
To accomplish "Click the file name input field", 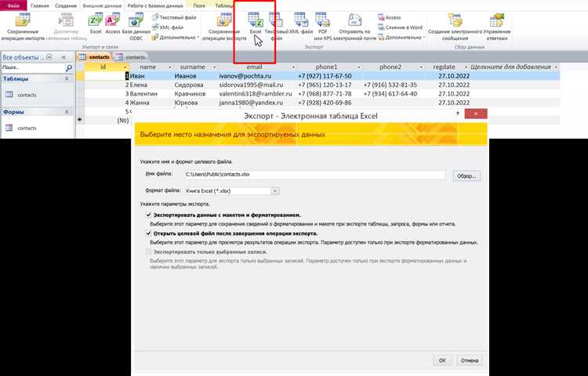I will pyautogui.click(x=314, y=175).
